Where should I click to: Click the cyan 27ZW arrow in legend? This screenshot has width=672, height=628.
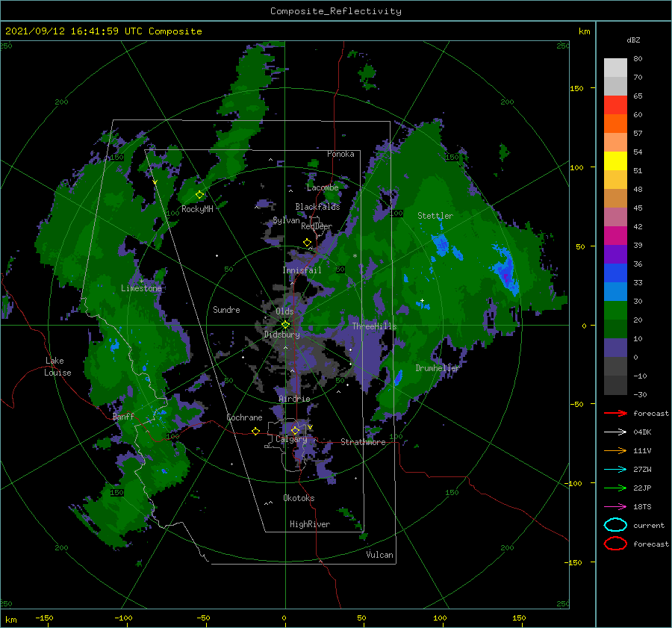tap(615, 469)
